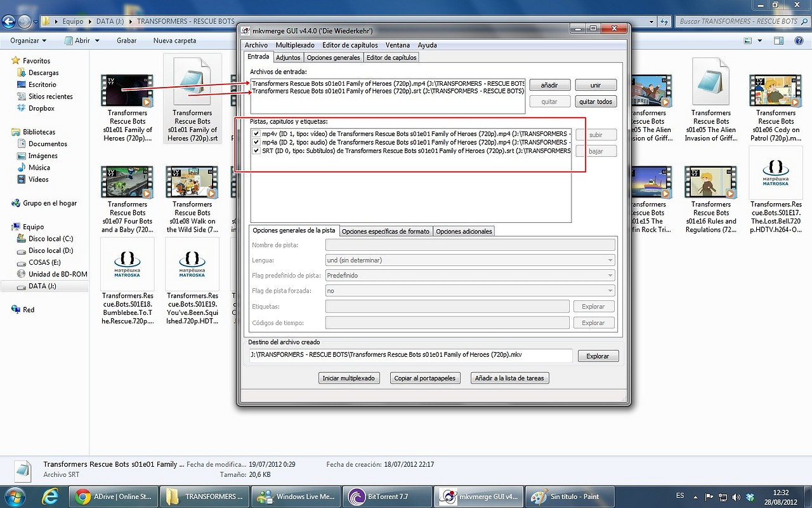Open the Música library
This screenshot has height=508, width=812.
(x=39, y=168)
